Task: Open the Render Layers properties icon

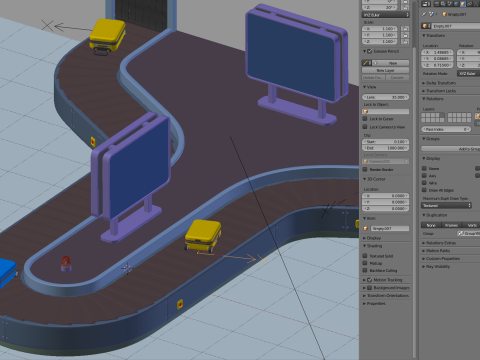Action: pos(443,4)
